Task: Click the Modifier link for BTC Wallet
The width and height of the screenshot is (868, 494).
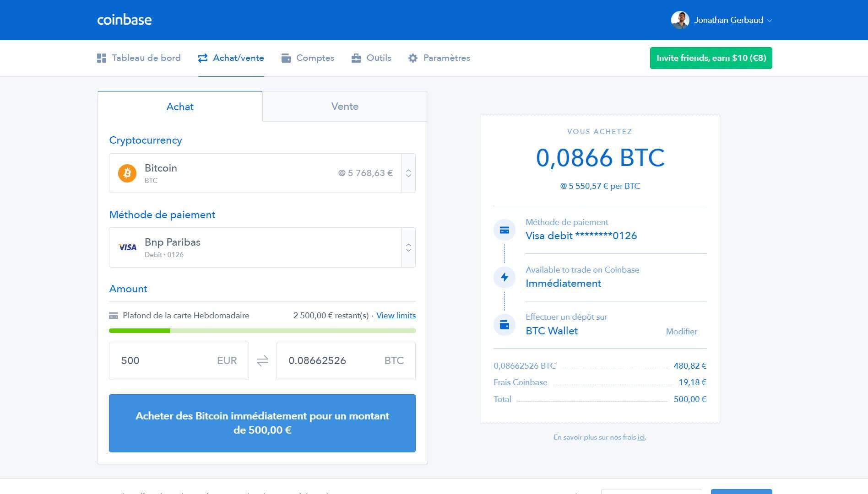Action: [x=681, y=332]
